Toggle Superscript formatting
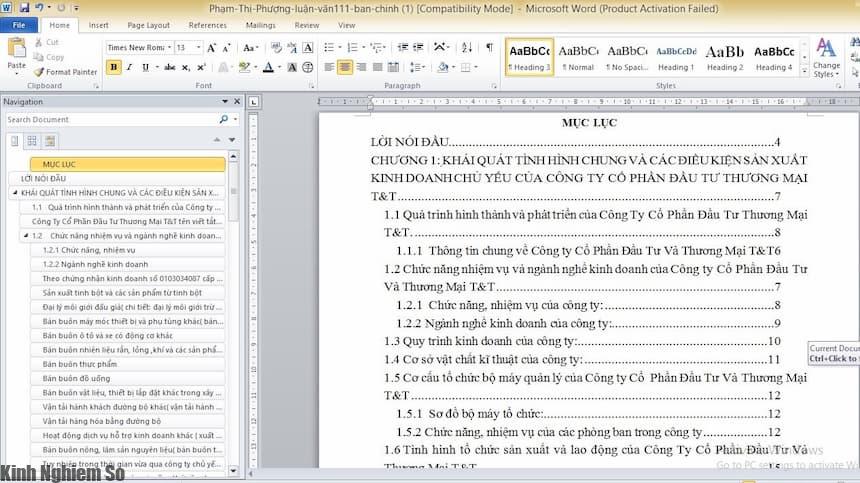The width and height of the screenshot is (860, 483). coord(201,67)
